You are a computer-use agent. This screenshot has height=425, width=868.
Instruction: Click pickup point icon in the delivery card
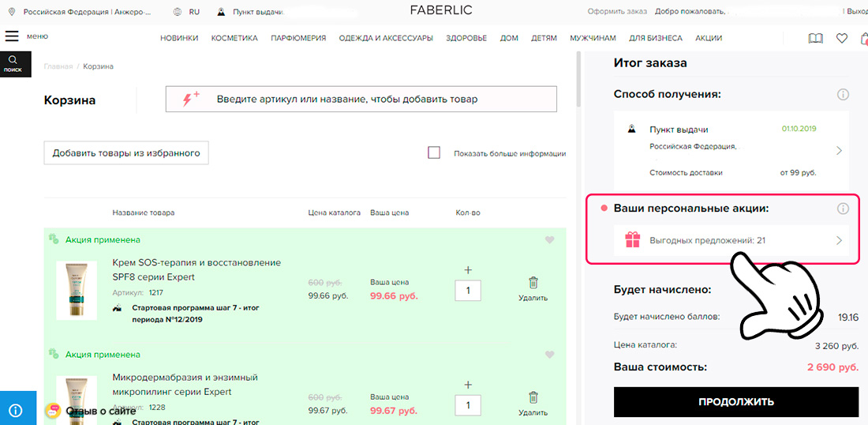(x=631, y=129)
